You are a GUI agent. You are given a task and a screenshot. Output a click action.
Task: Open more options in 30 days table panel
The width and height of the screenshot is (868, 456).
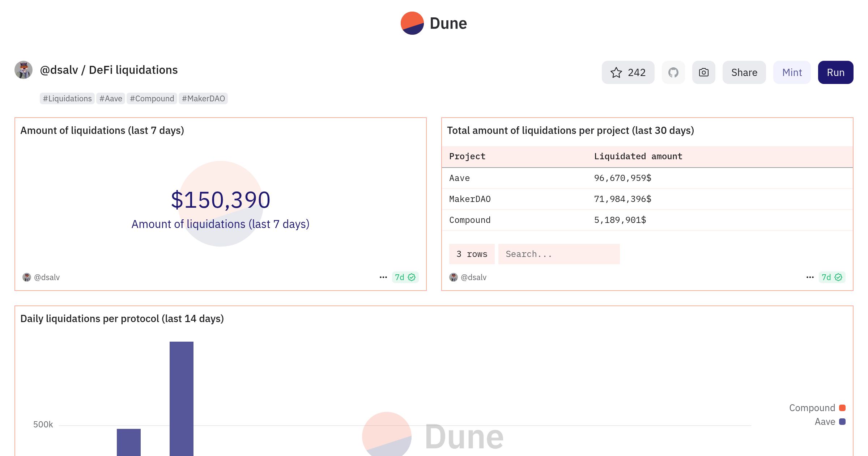pos(810,277)
